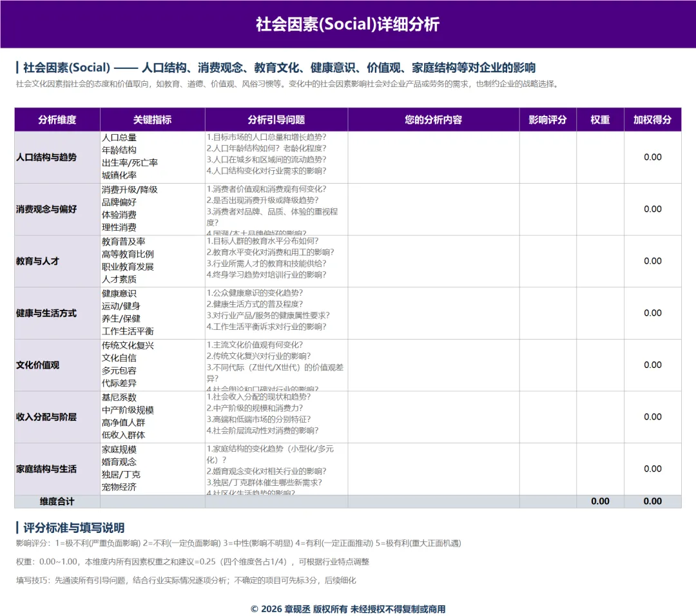The width and height of the screenshot is (696, 616).
Task: Click the guiding questions cell for 教育与人才
Action: coord(276,261)
